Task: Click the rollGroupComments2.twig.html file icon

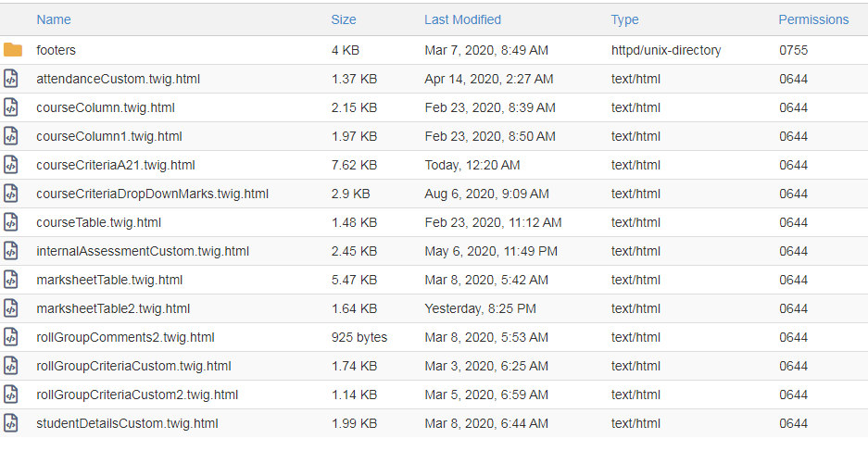Action: click(11, 337)
